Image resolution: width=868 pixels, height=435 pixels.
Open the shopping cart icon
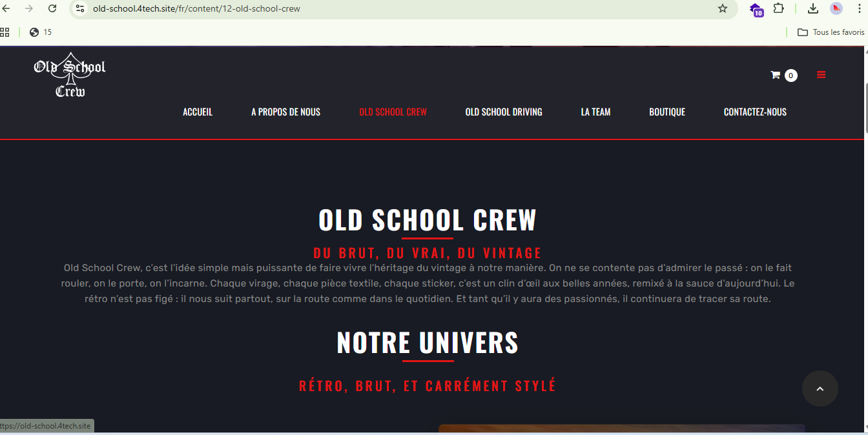[776, 75]
